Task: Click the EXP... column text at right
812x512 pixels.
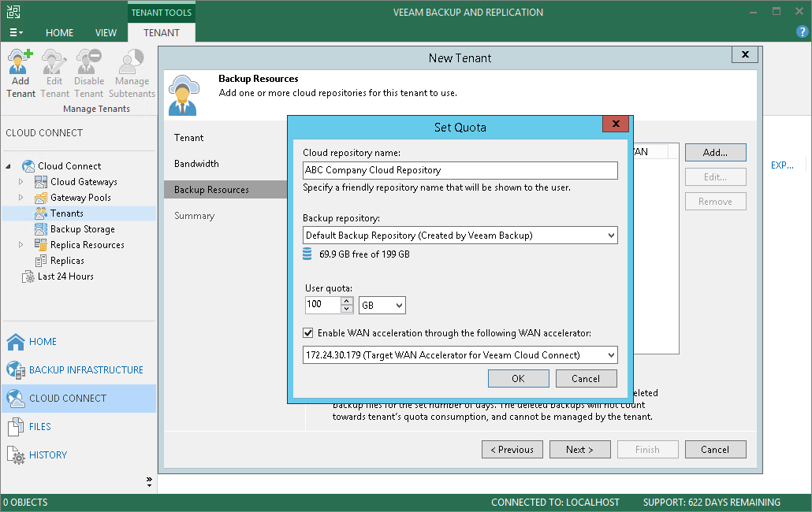Action: point(782,165)
